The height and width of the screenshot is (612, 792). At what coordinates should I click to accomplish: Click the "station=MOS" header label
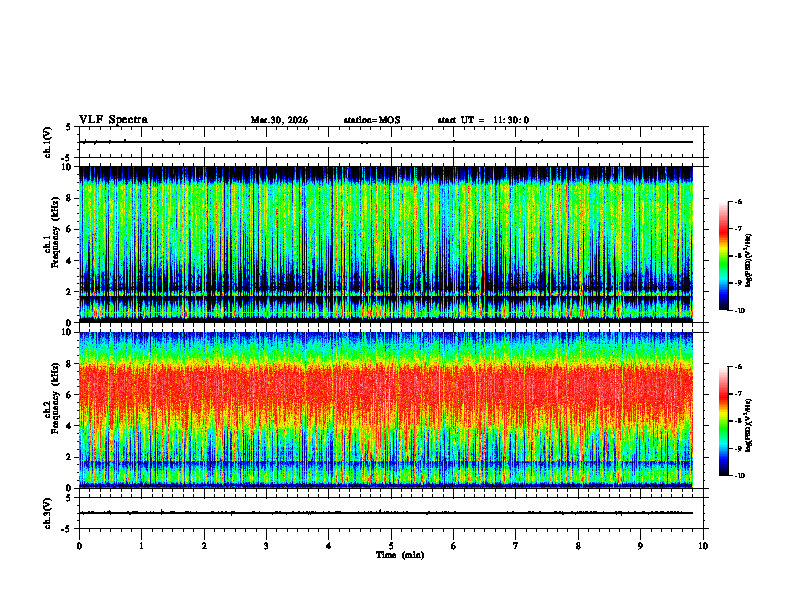point(372,120)
